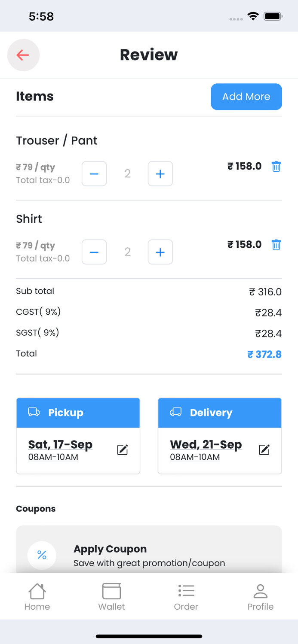Switch to the Wallet tab
The image size is (298, 644).
click(x=111, y=597)
